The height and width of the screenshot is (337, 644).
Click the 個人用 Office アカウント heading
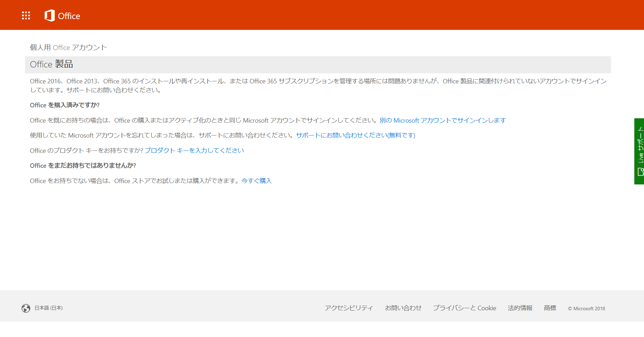pyautogui.click(x=68, y=48)
